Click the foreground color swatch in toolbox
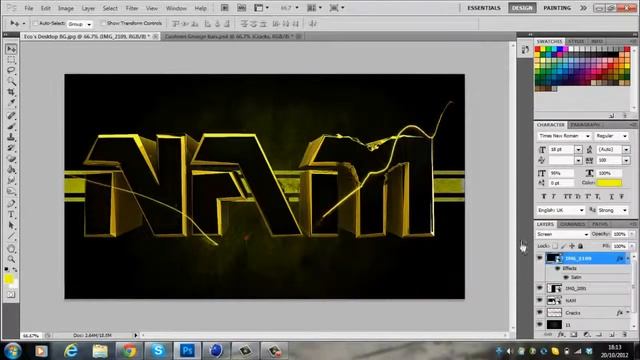This screenshot has width=640, height=360. 9,279
